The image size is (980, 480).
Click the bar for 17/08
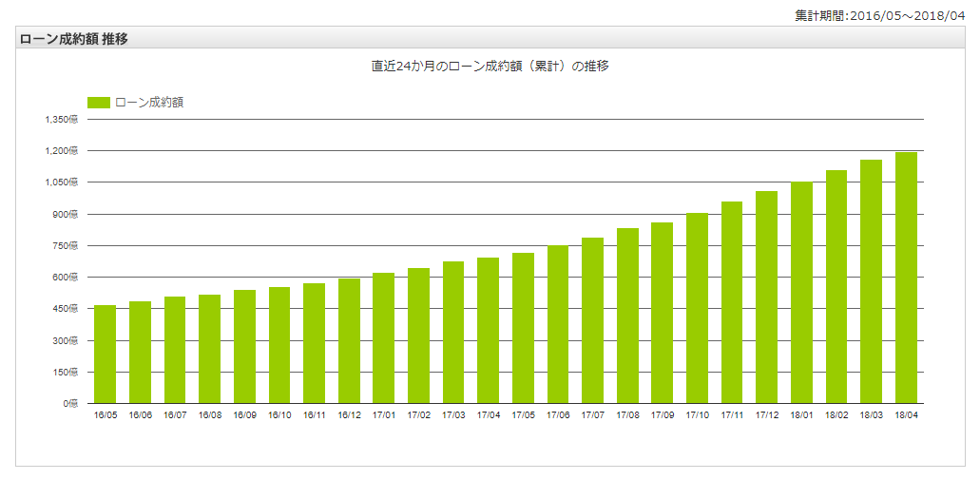(627, 317)
